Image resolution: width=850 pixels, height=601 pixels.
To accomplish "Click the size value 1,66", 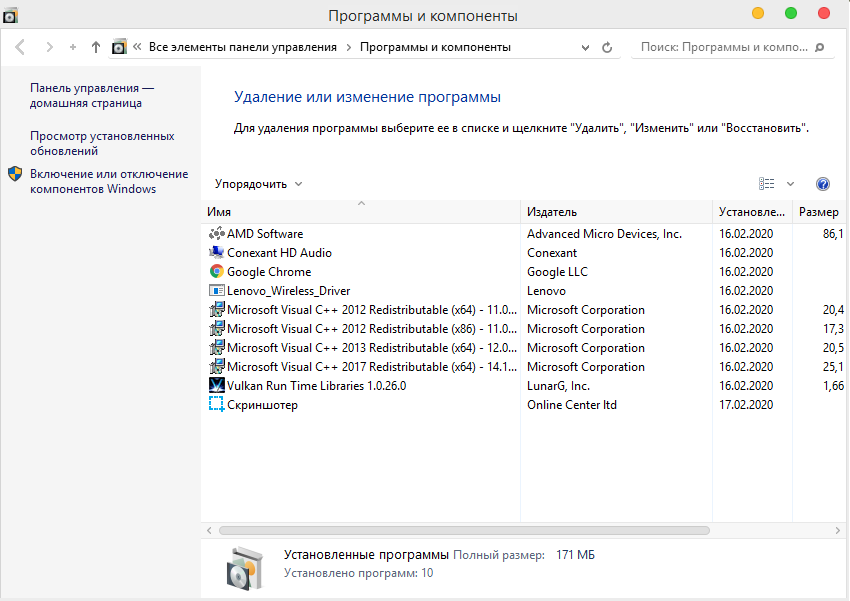I will pos(833,385).
